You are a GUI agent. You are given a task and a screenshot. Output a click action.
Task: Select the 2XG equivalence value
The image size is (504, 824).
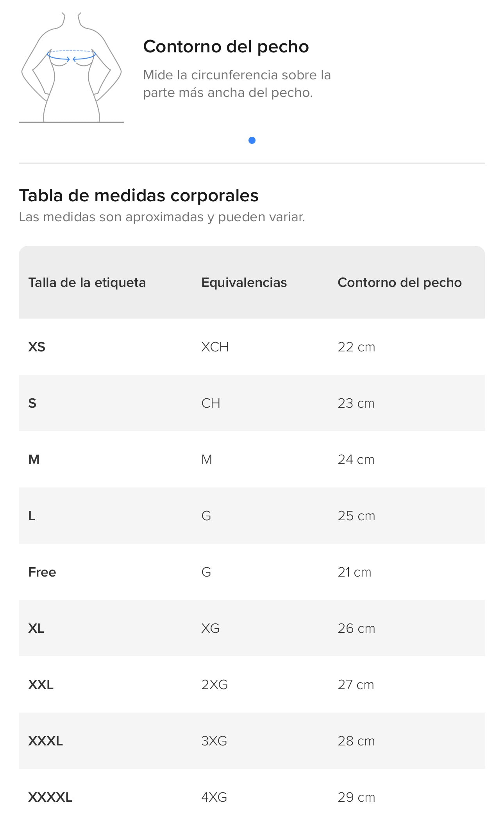point(214,685)
